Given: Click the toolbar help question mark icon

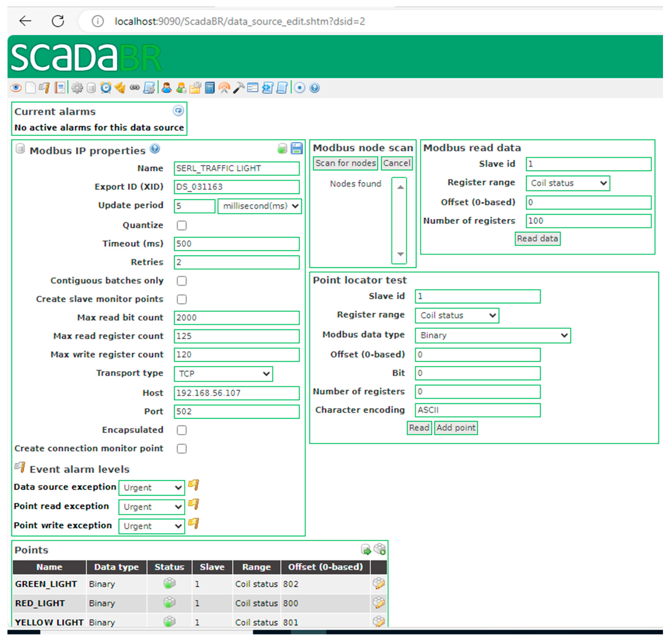Looking at the screenshot, I should 315,88.
